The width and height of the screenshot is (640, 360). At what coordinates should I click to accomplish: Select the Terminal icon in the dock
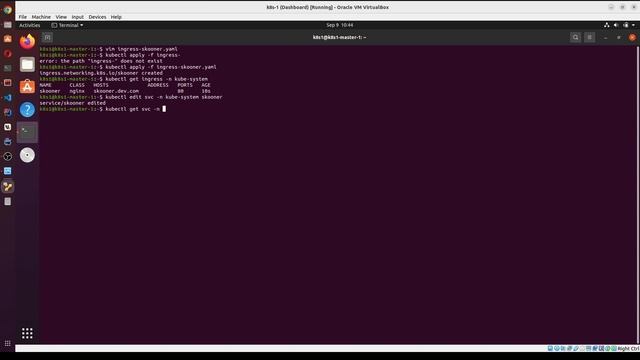(x=27, y=132)
